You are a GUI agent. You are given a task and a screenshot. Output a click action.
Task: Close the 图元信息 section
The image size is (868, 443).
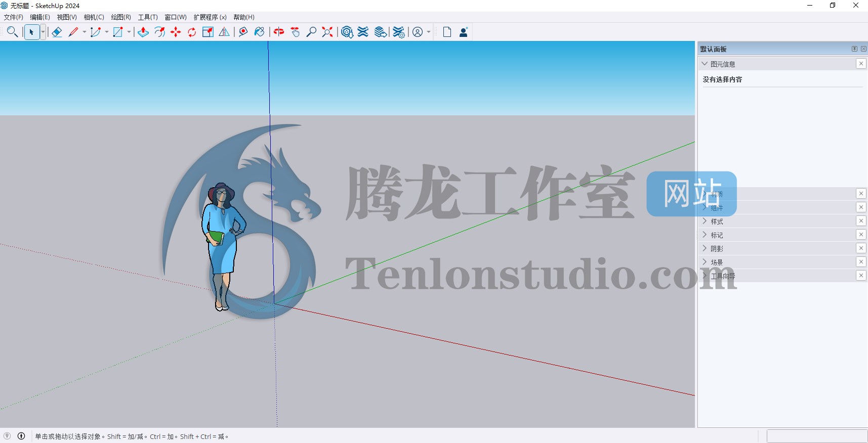pos(861,64)
